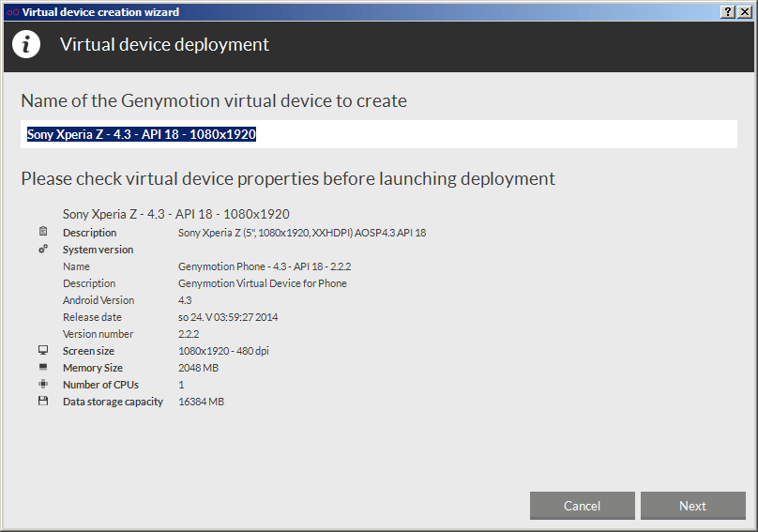758x532 pixels.
Task: Click the monitor icon beside Screen size
Action: pos(43,350)
